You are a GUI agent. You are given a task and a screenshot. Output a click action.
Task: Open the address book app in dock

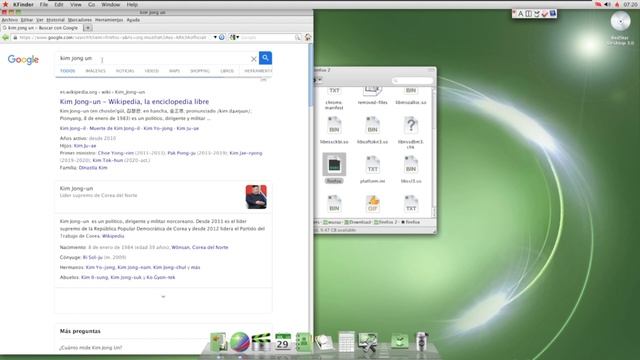pos(303,342)
